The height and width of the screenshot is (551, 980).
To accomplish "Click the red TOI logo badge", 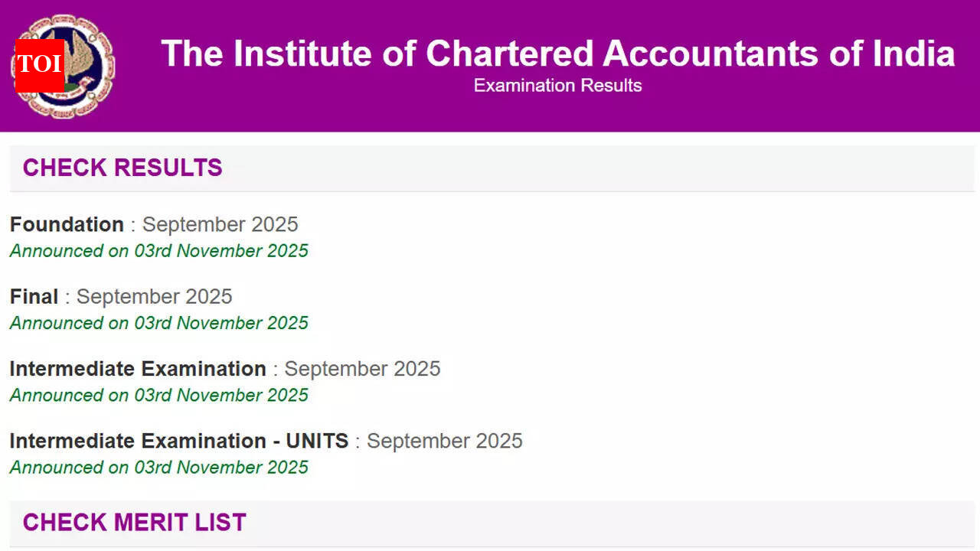I will coord(39,65).
